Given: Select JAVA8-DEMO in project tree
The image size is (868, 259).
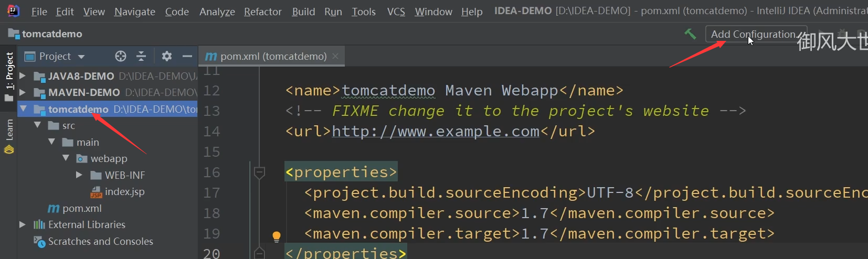Looking at the screenshot, I should 108,76.
